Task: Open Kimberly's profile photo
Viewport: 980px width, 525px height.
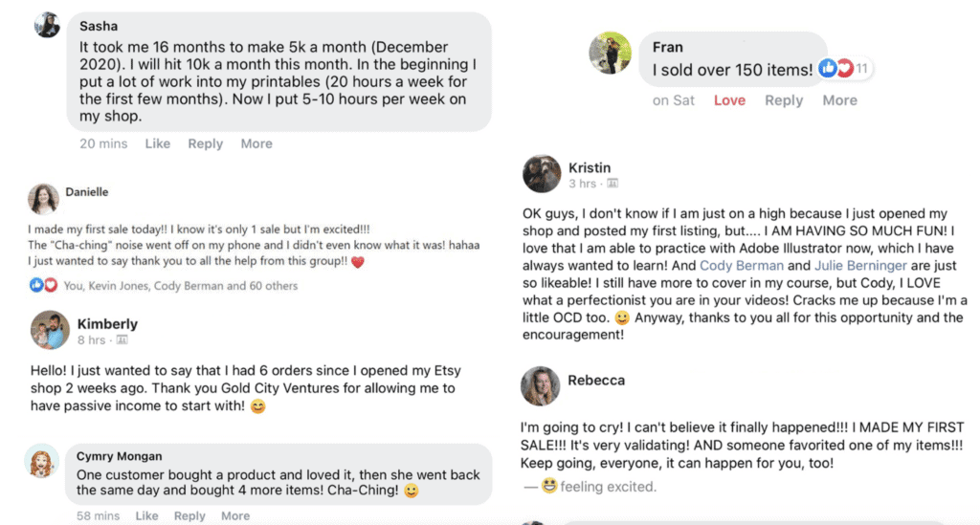Action: [49, 330]
